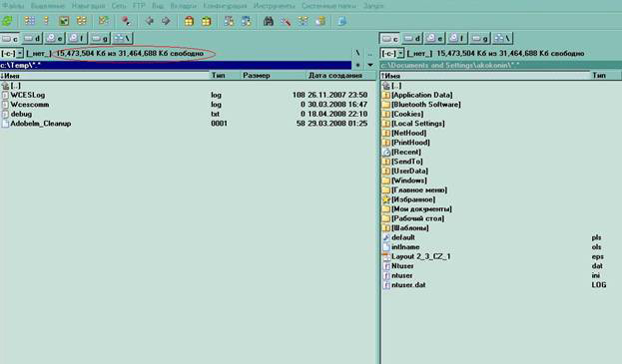Screen dimensions: 622x364
Task: Open Synchronize directories toolbar icon
Action: [304, 21]
